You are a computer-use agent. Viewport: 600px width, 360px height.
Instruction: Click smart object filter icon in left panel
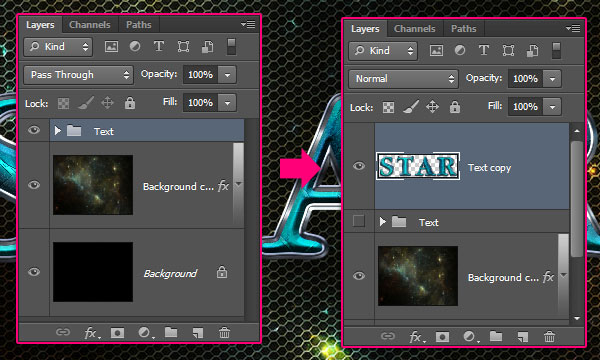(x=207, y=47)
